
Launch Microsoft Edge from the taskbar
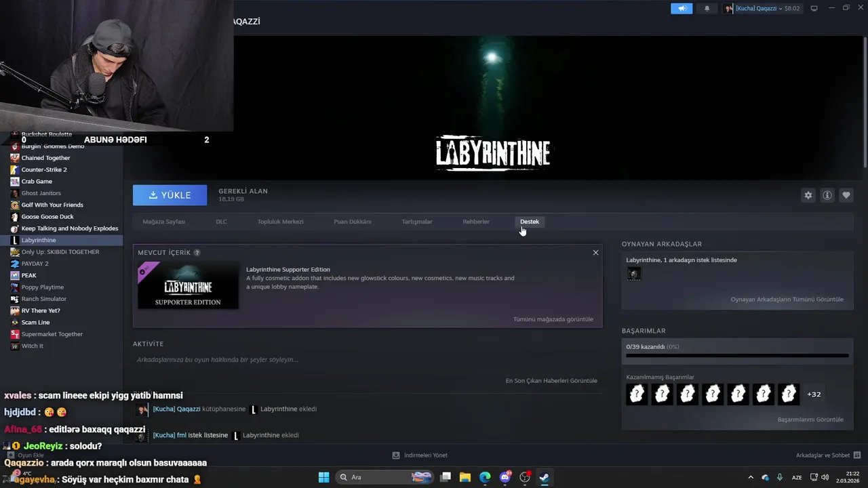(x=485, y=477)
